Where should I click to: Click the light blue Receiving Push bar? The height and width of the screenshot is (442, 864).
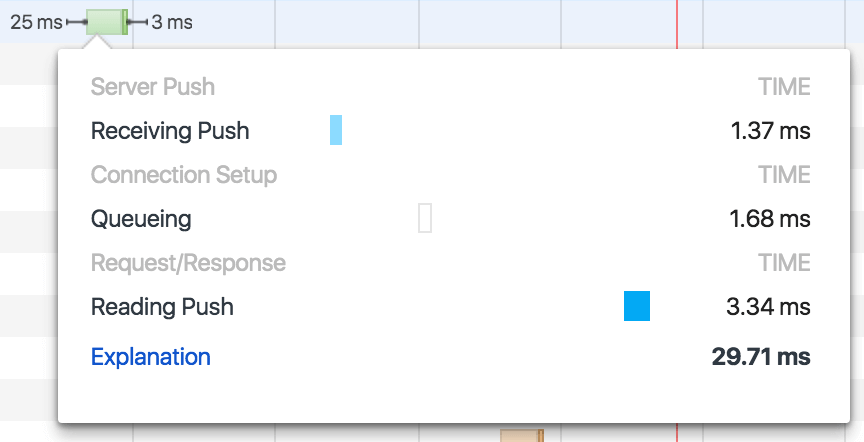pyautogui.click(x=336, y=131)
